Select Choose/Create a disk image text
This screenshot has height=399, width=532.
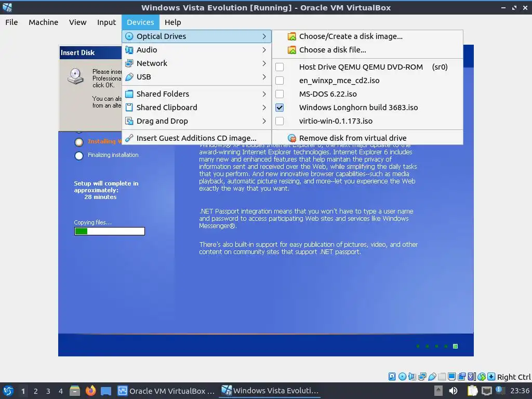tap(351, 36)
